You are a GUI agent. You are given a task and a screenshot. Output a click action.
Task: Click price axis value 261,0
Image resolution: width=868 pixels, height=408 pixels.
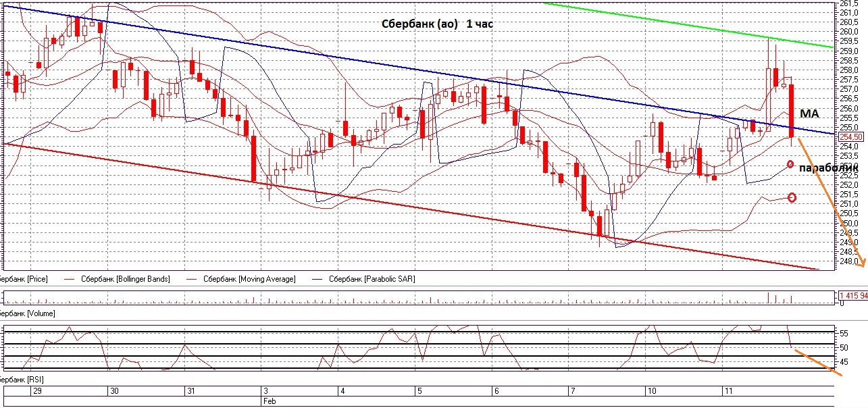pyautogui.click(x=850, y=12)
